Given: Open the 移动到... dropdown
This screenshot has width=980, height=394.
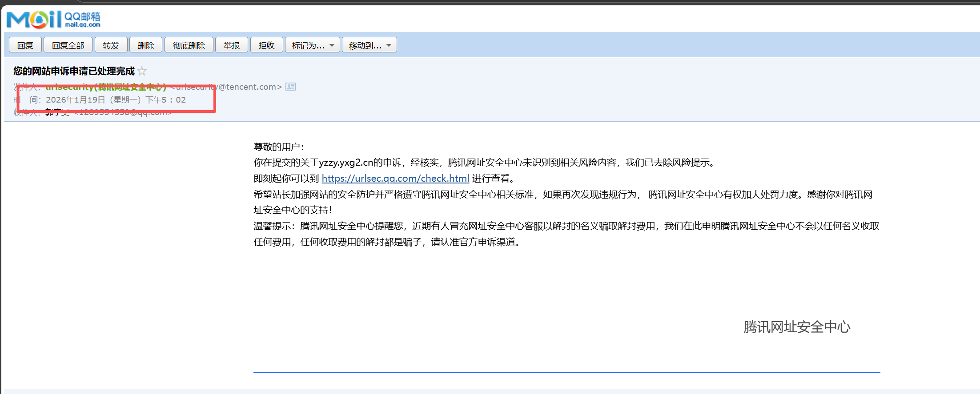Looking at the screenshot, I should click(370, 45).
